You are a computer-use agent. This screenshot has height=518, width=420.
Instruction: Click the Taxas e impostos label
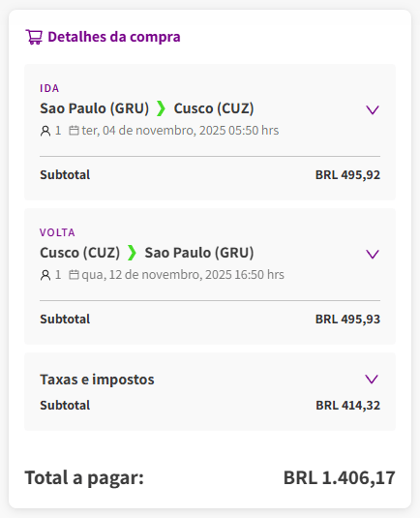tap(97, 380)
